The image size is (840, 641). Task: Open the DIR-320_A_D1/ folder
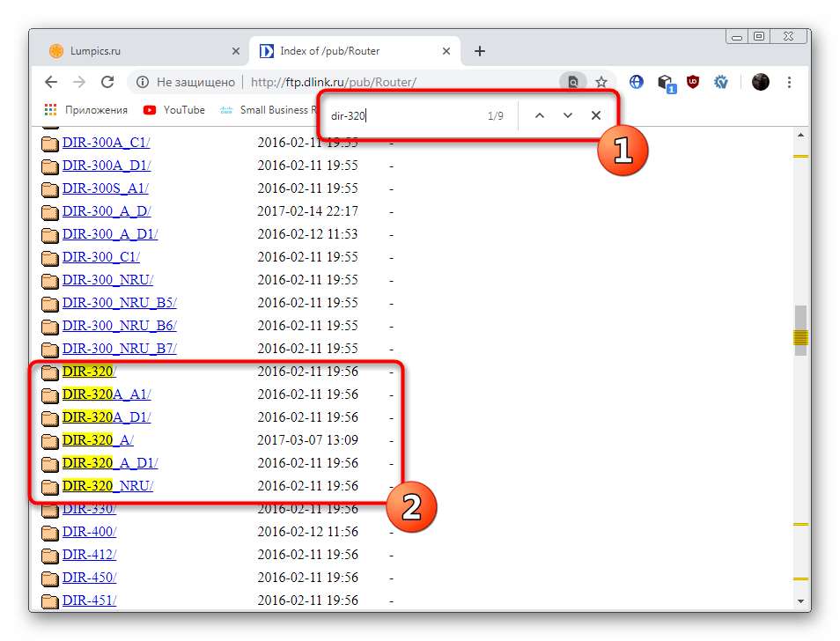click(110, 463)
